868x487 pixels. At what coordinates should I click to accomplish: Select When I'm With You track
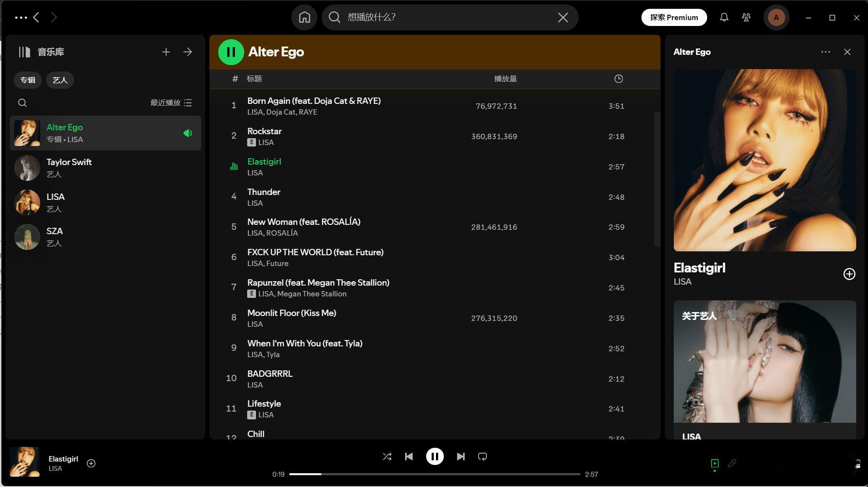pos(435,348)
